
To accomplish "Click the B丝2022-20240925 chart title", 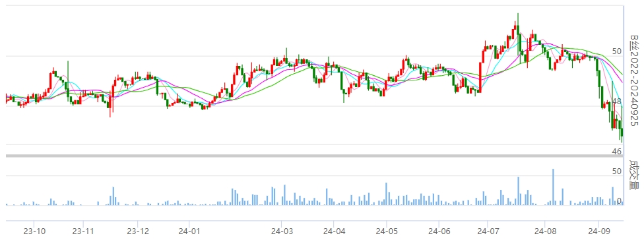I will click(635, 79).
